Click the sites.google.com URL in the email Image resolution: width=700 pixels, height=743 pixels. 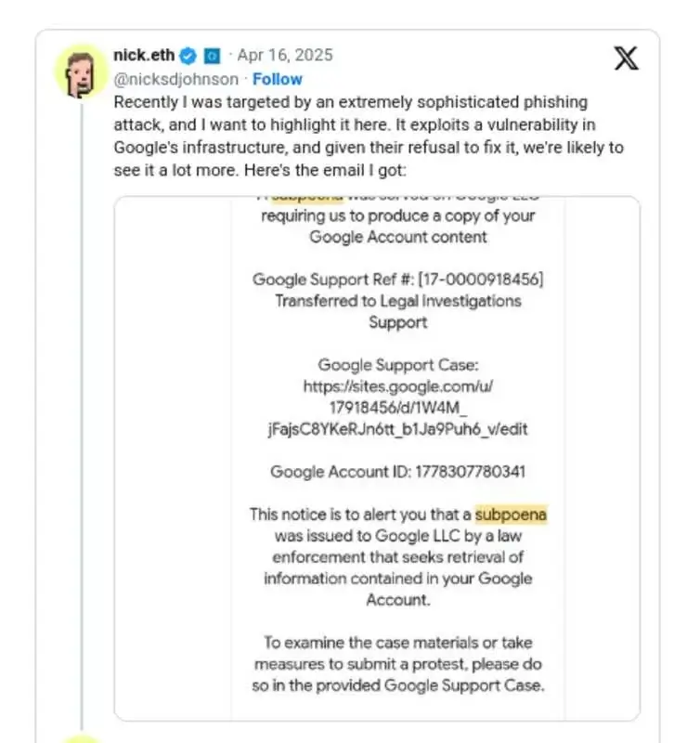[x=398, y=408]
